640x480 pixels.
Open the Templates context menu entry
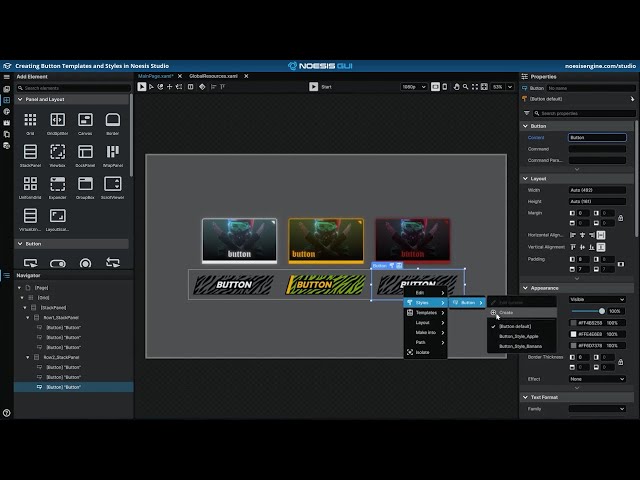tap(425, 313)
